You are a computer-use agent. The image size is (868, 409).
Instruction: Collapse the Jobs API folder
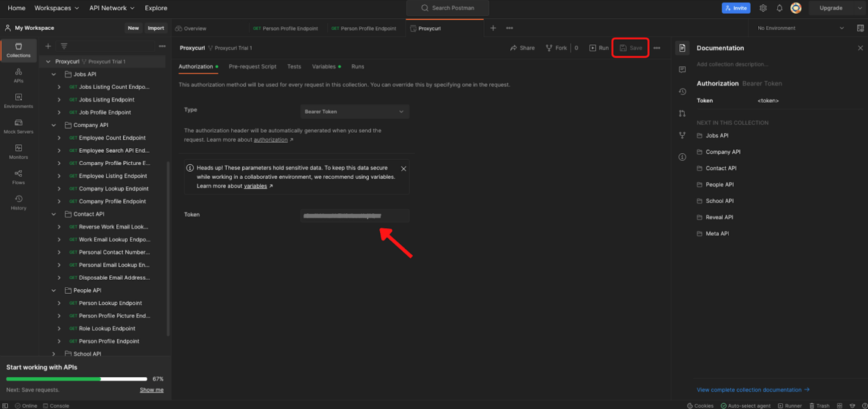pos(53,74)
